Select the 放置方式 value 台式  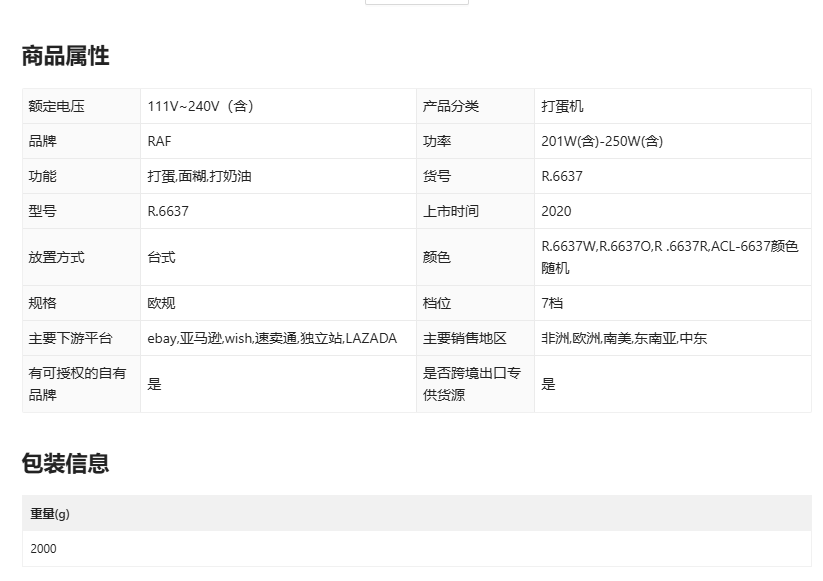coord(161,257)
